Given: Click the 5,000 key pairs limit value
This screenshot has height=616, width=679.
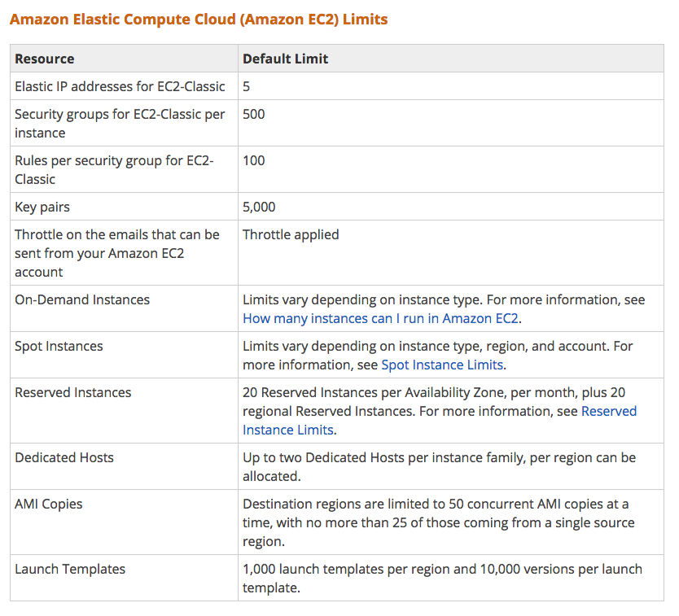Looking at the screenshot, I should click(x=259, y=207).
